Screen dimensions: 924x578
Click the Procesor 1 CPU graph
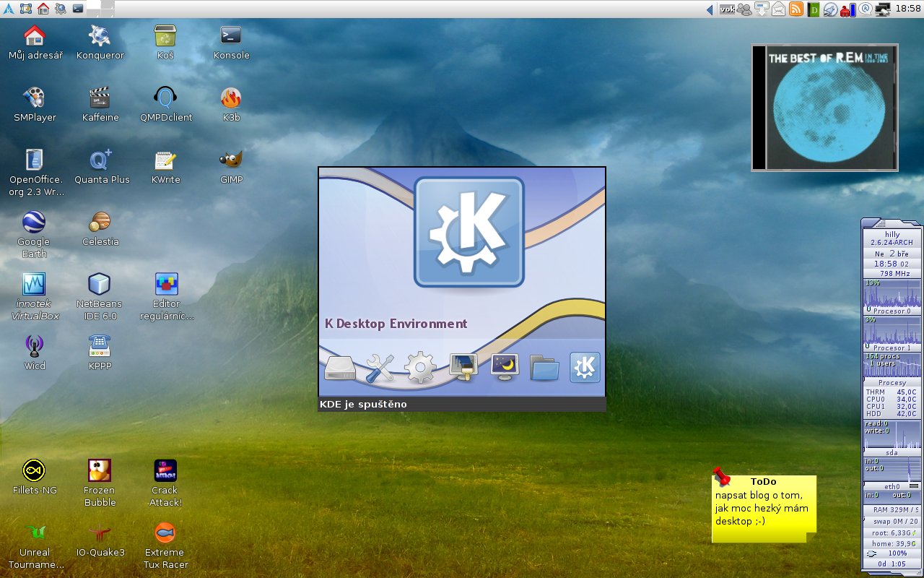tap(893, 333)
